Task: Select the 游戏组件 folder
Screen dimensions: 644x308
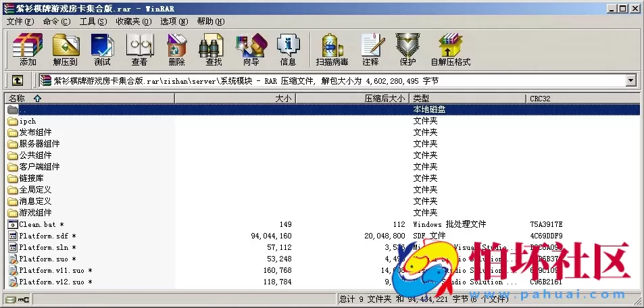Action: [x=35, y=213]
